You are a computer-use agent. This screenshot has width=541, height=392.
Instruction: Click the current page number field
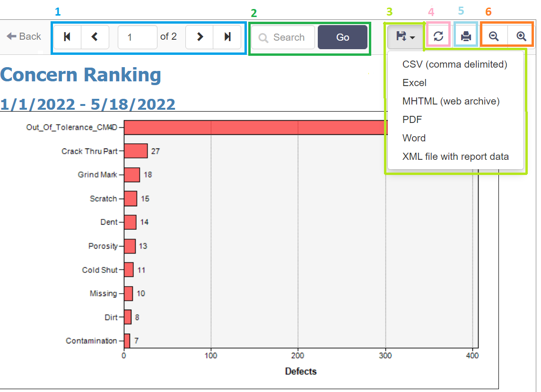137,37
